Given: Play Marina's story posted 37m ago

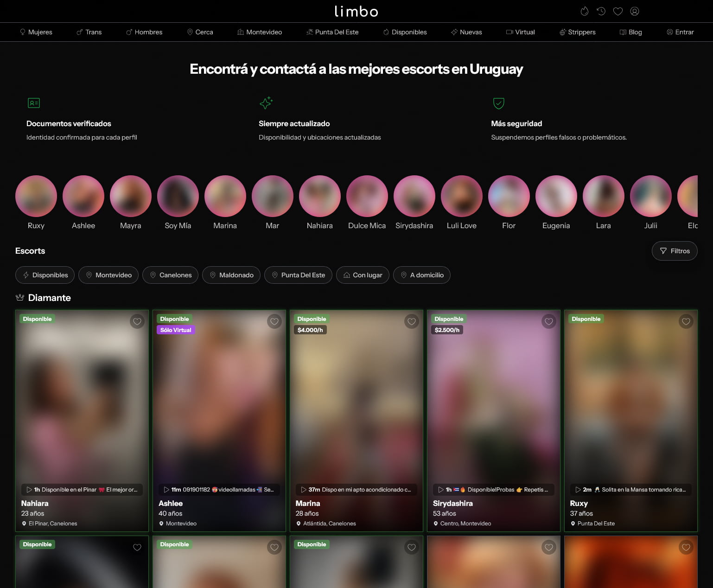Looking at the screenshot, I should pos(356,490).
